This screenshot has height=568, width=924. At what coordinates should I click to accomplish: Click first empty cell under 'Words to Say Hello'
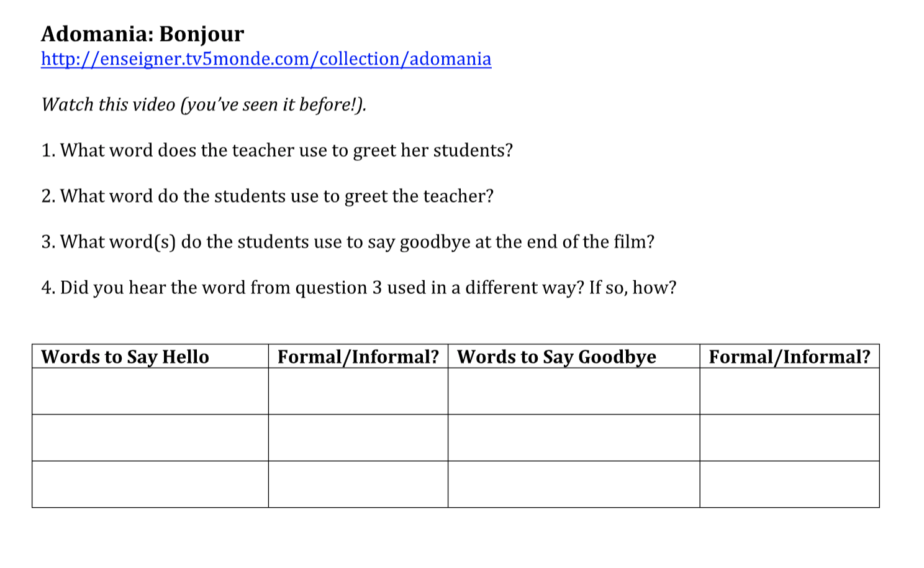pyautogui.click(x=150, y=392)
